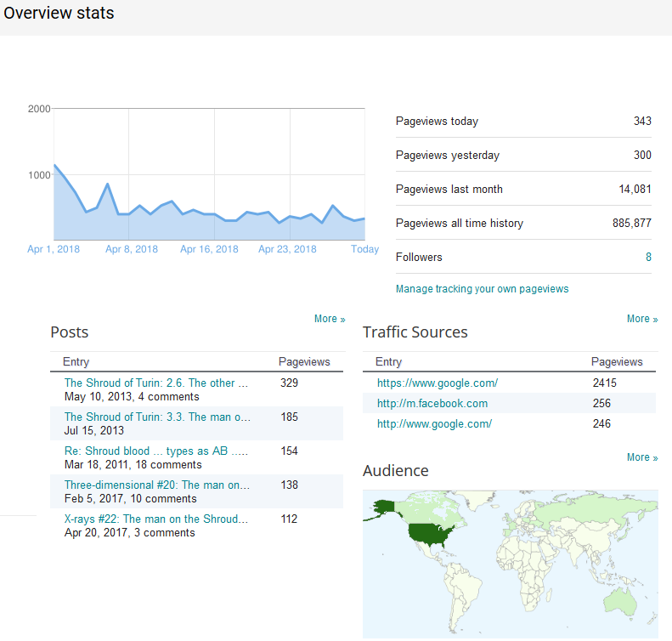Screen dimensions: 672x641
Task: Click pageview count 112 in Posts
Action: tap(290, 519)
